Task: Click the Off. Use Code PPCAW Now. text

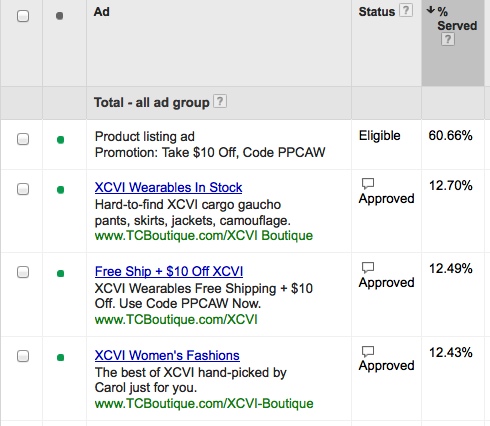Action: [x=178, y=304]
